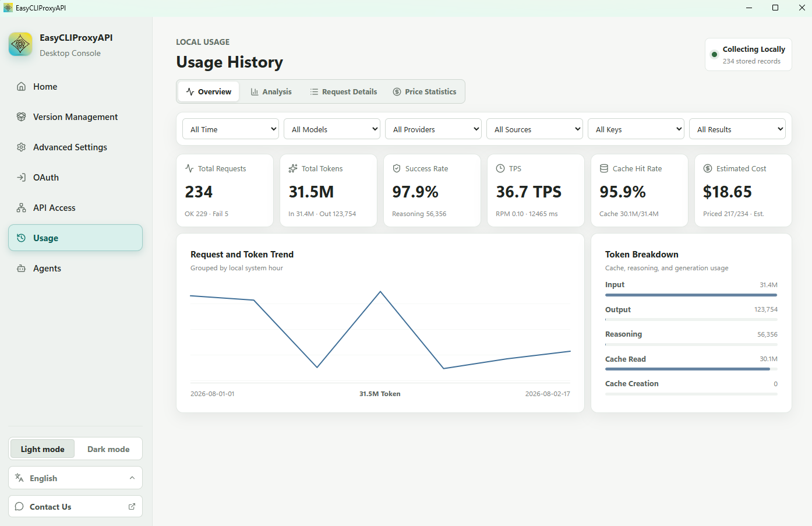Click the Total Tokens sparkle icon
This screenshot has width=812, height=526.
[293, 168]
